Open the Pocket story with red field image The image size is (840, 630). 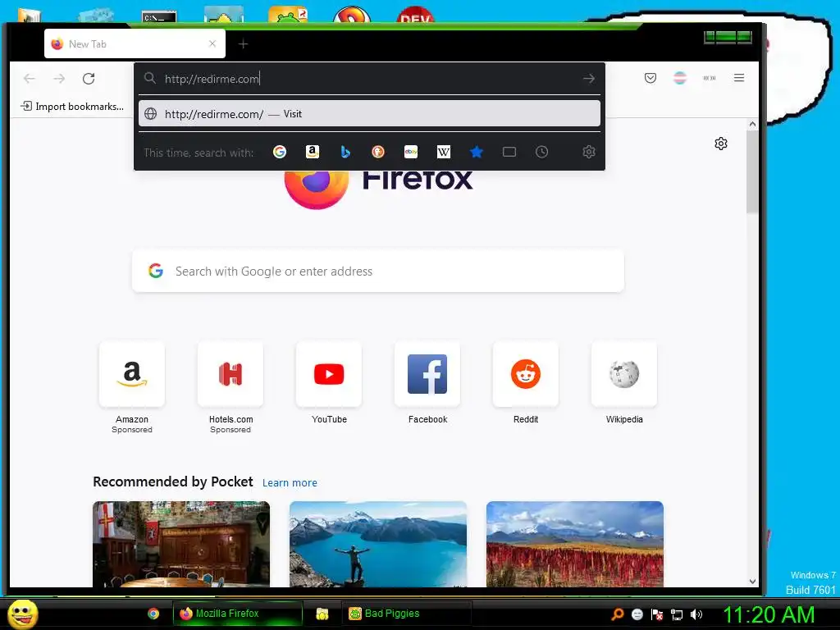coord(575,545)
